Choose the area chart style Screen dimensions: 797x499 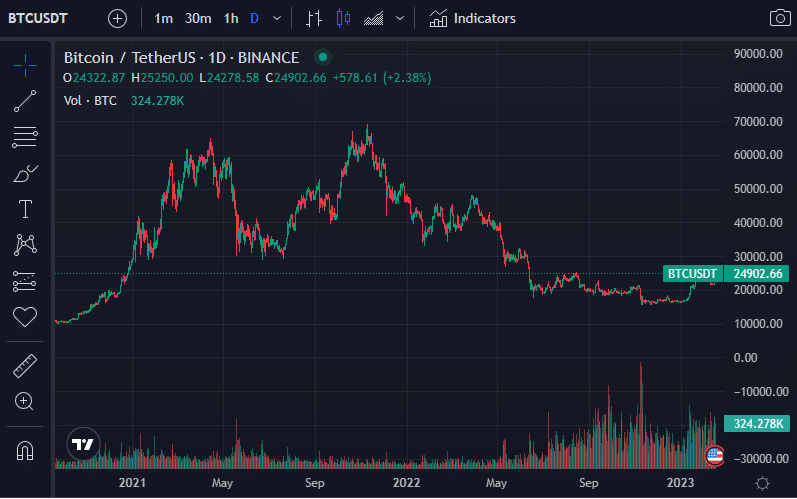[x=374, y=19]
